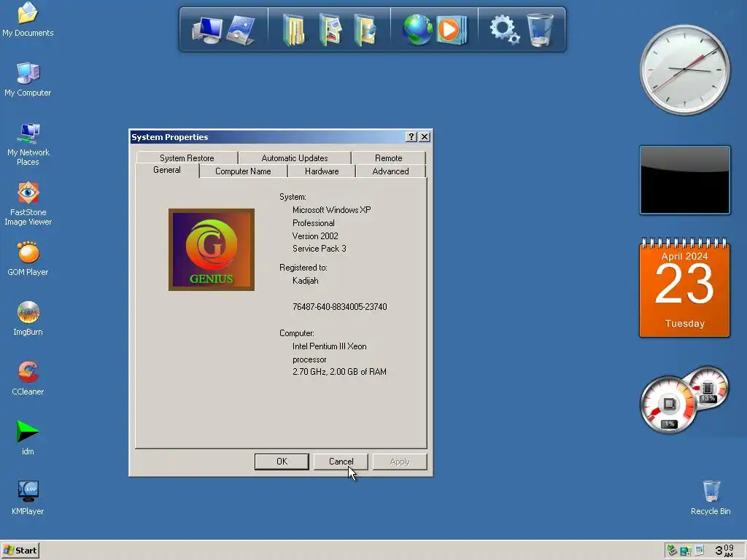Viewport: 747px width, 560px height.
Task: Click the Safely Remove Hardware tray icon
Action: 672,551
